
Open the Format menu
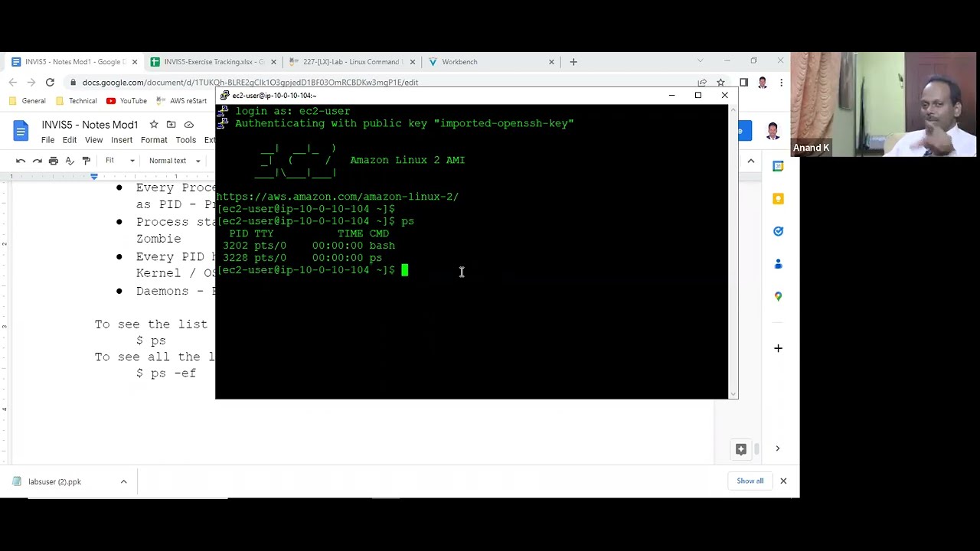coord(154,140)
